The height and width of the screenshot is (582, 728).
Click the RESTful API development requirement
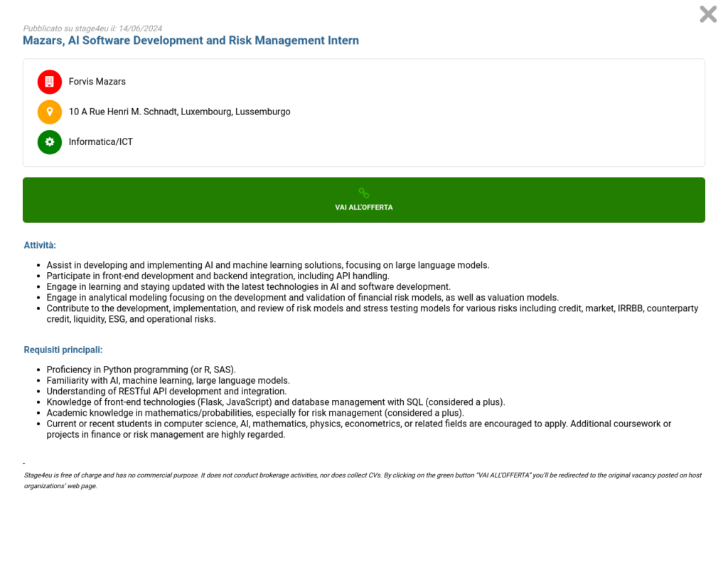click(x=166, y=391)
